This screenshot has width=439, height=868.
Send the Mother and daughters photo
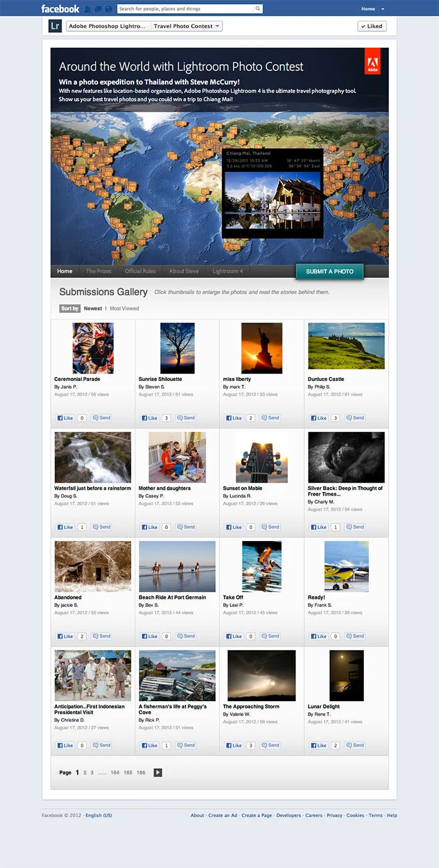coord(186,527)
